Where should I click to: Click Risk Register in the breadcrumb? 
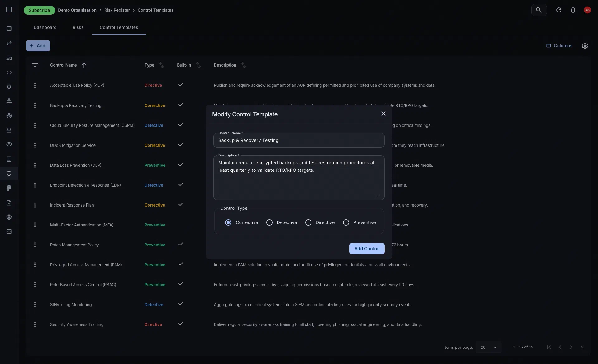pyautogui.click(x=117, y=10)
